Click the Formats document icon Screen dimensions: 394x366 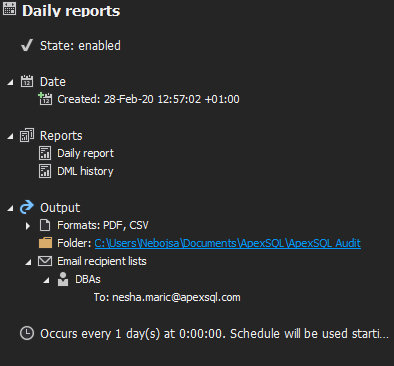(x=45, y=225)
